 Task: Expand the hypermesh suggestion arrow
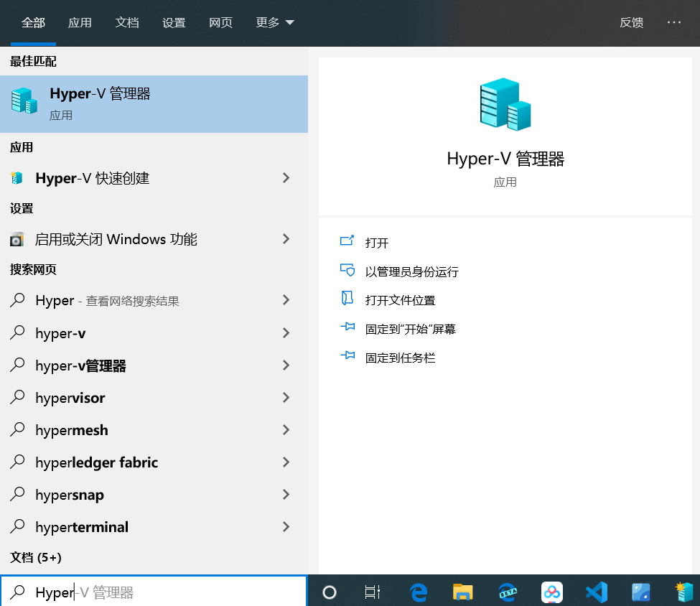(x=286, y=430)
